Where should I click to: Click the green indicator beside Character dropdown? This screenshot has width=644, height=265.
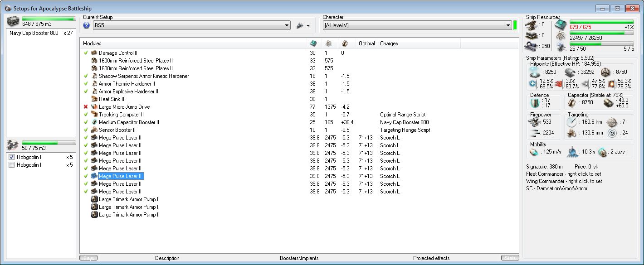(515, 25)
